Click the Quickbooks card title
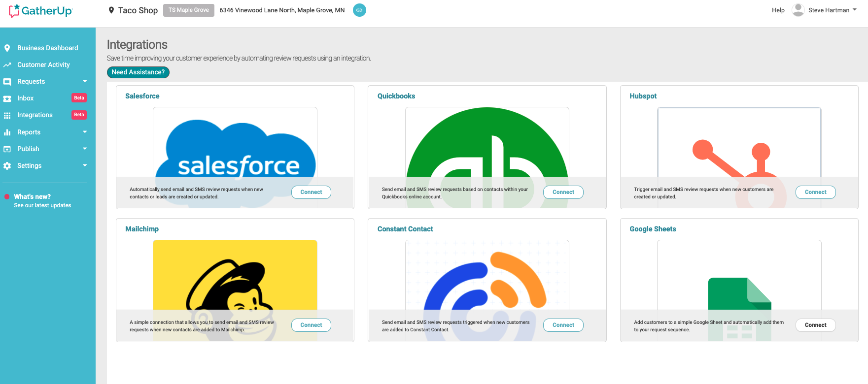 pyautogui.click(x=396, y=96)
